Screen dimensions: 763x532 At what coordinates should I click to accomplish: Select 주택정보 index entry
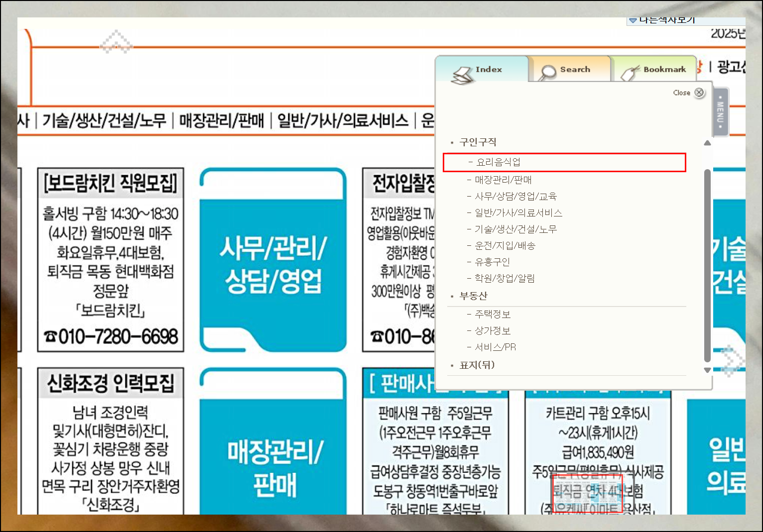[x=493, y=314]
